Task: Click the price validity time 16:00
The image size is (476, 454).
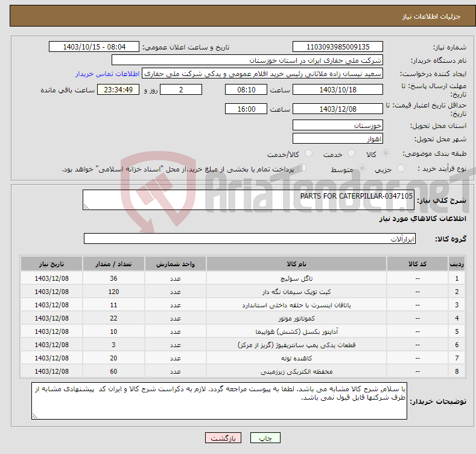Action: click(x=246, y=109)
